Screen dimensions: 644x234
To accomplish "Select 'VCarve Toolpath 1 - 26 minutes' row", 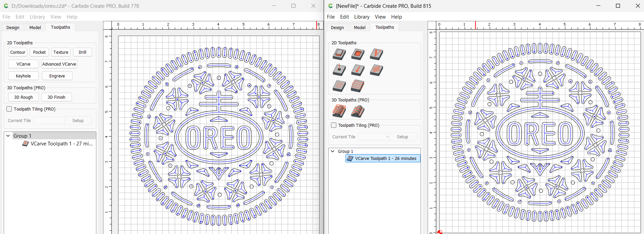I will pos(383,158).
